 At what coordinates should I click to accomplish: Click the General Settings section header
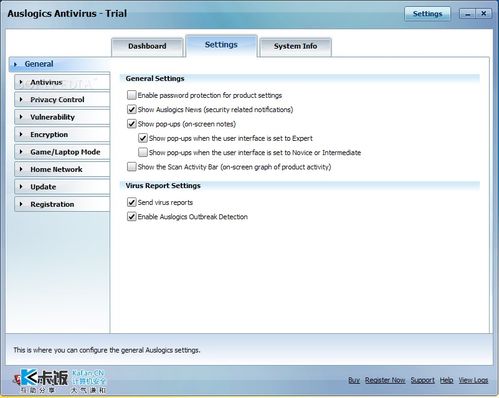(155, 79)
